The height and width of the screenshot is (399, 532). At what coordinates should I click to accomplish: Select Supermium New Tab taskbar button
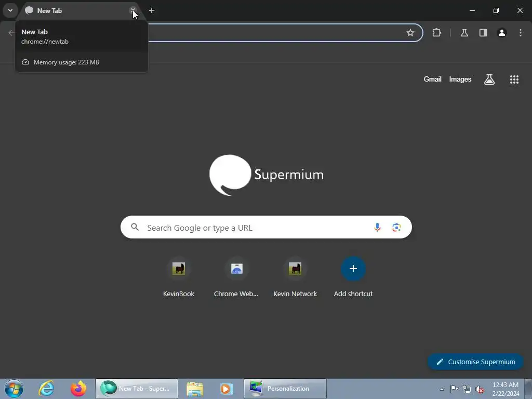[137, 389]
